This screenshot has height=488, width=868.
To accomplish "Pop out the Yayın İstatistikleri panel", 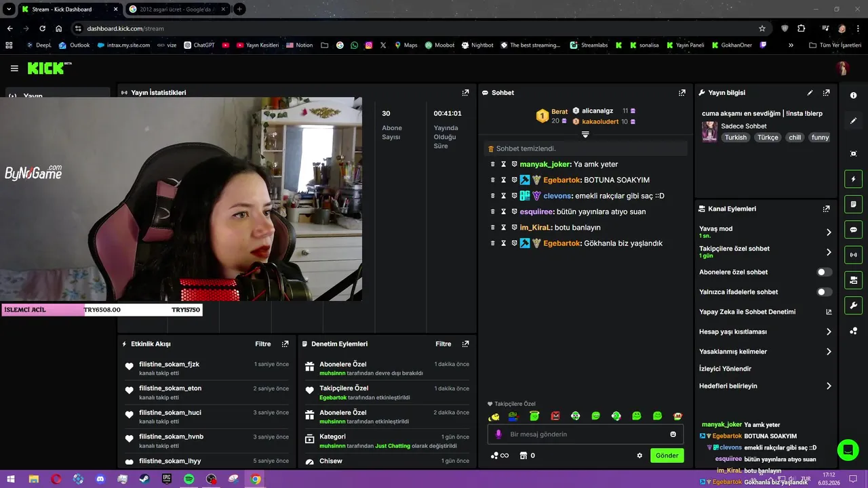I will coord(465,93).
